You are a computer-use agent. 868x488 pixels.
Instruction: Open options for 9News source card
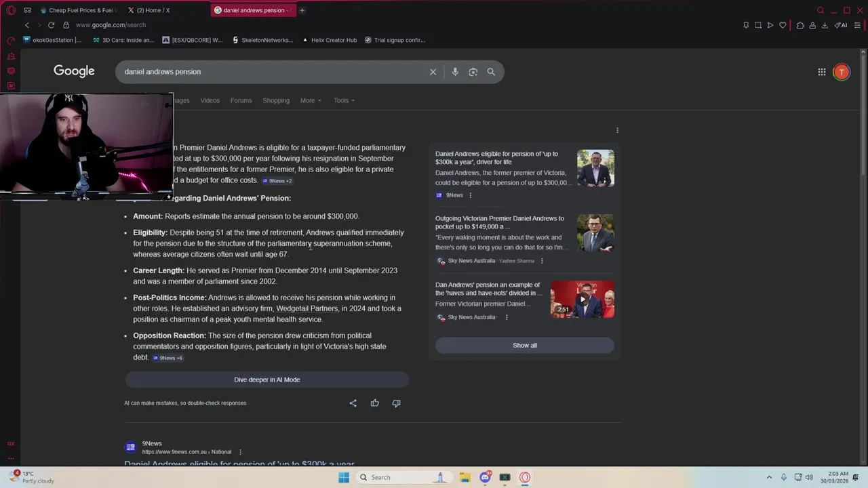tap(471, 195)
